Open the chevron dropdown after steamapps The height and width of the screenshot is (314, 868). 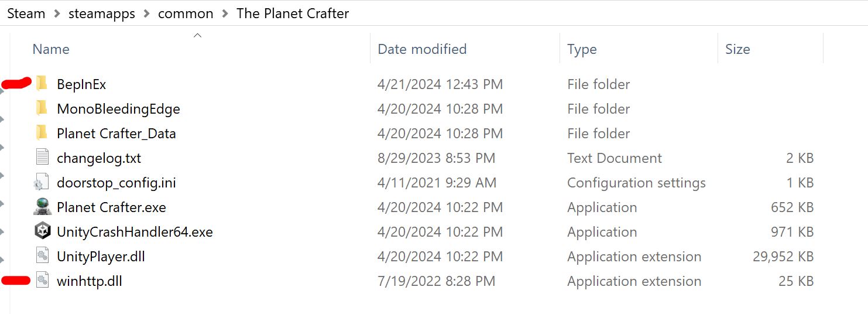coord(146,13)
